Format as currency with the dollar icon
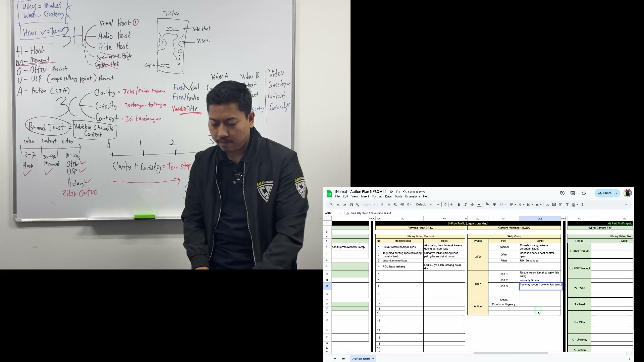Image resolution: width=644 pixels, height=362 pixels. [x=382, y=205]
